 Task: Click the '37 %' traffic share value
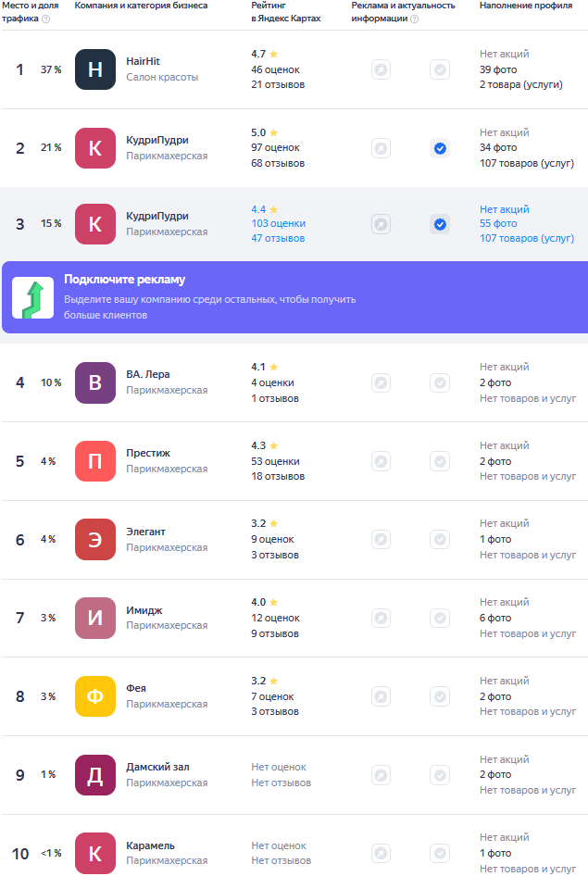[51, 69]
